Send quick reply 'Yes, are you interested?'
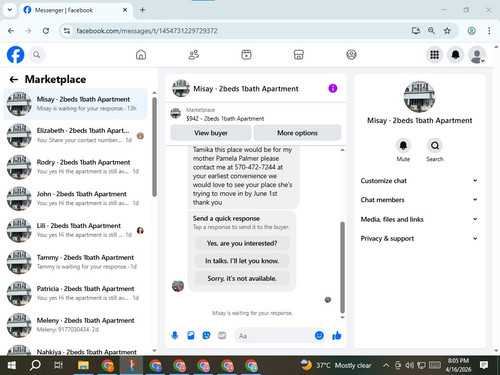This screenshot has height=375, width=500. pos(242,243)
